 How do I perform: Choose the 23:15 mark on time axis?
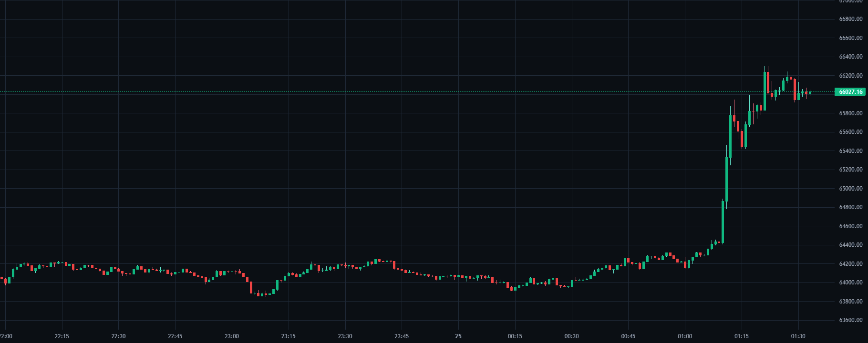[289, 336]
